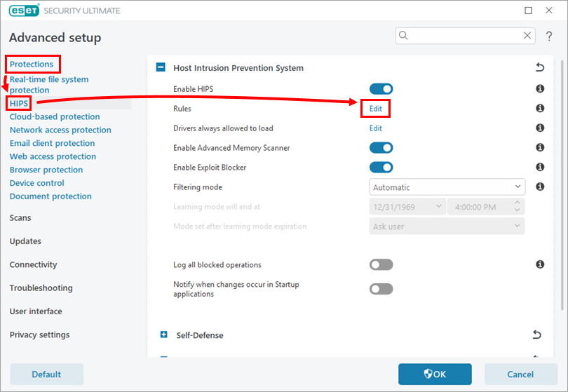
Task: Select Web access protection
Action: pyautogui.click(x=53, y=156)
